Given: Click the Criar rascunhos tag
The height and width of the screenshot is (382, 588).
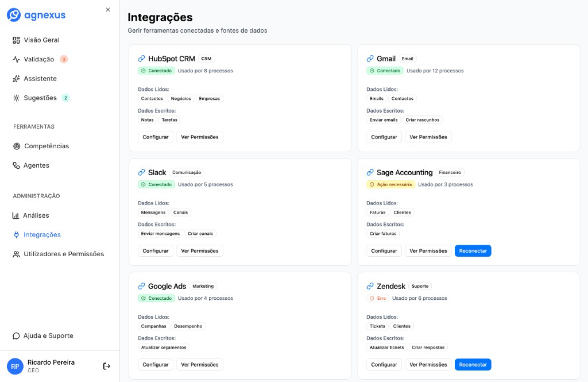Looking at the screenshot, I should 422,120.
